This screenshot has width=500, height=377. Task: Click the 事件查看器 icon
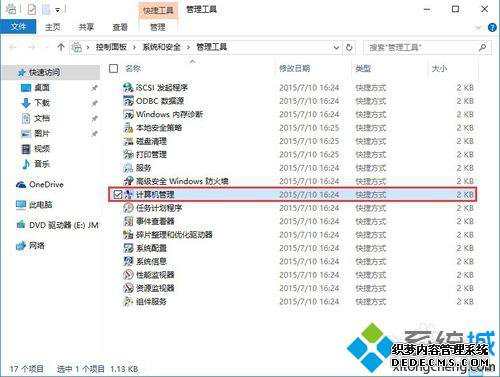click(128, 221)
